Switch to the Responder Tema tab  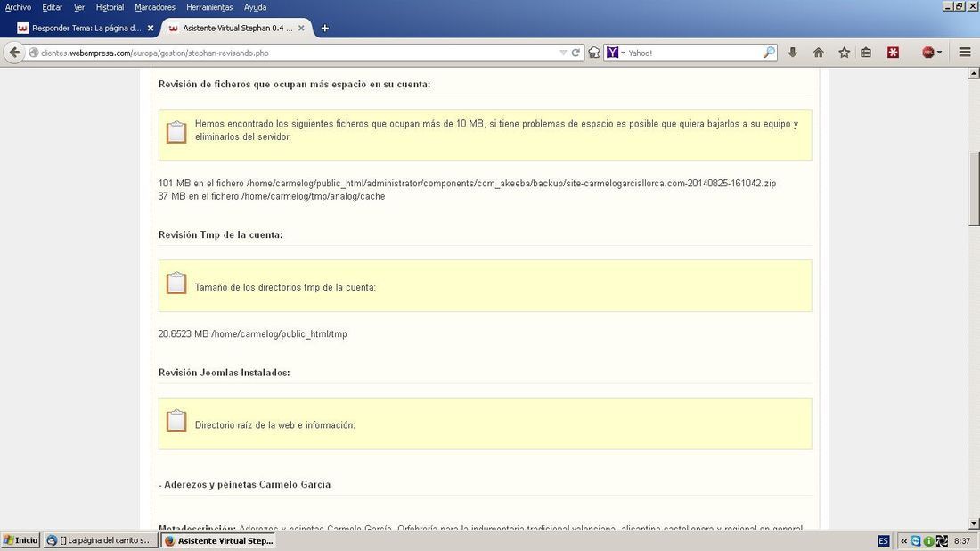[x=86, y=29]
